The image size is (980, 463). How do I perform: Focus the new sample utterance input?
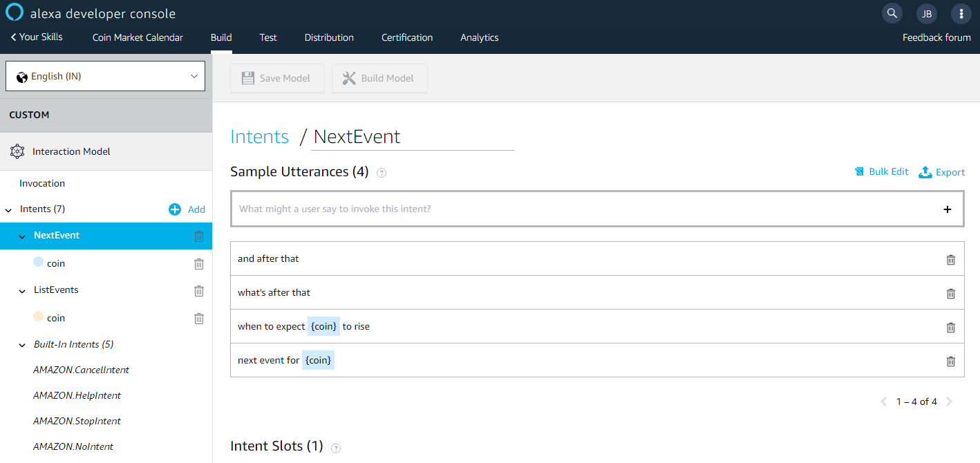(x=586, y=209)
